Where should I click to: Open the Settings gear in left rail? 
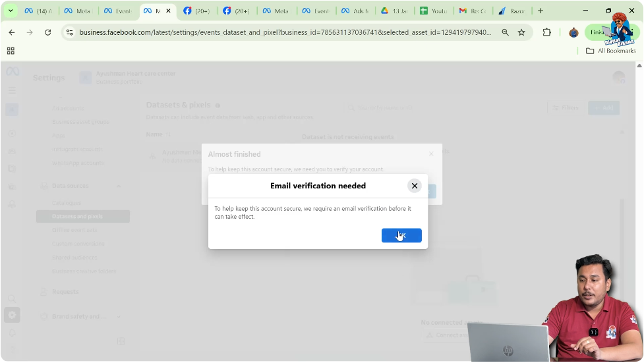(x=12, y=315)
